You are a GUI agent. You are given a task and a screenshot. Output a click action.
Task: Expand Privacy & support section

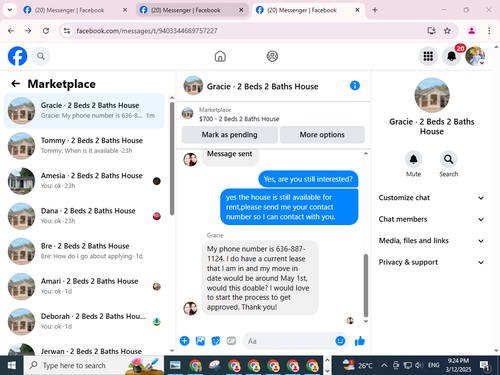point(431,262)
